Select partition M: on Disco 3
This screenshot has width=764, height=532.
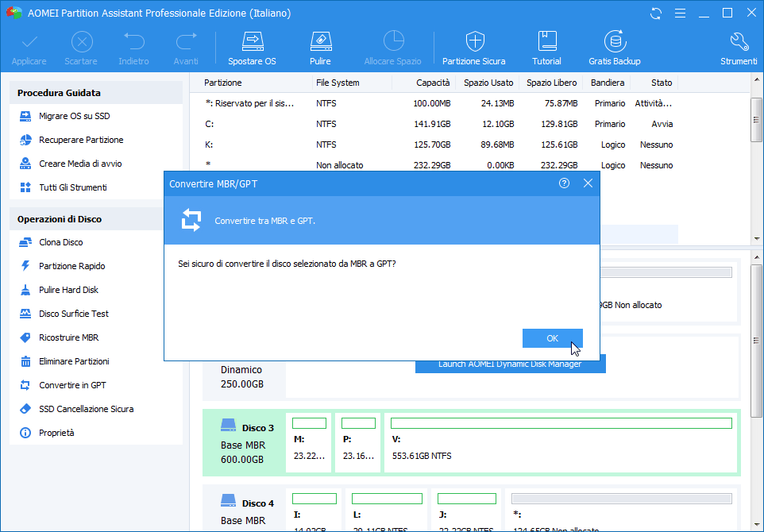pos(309,443)
